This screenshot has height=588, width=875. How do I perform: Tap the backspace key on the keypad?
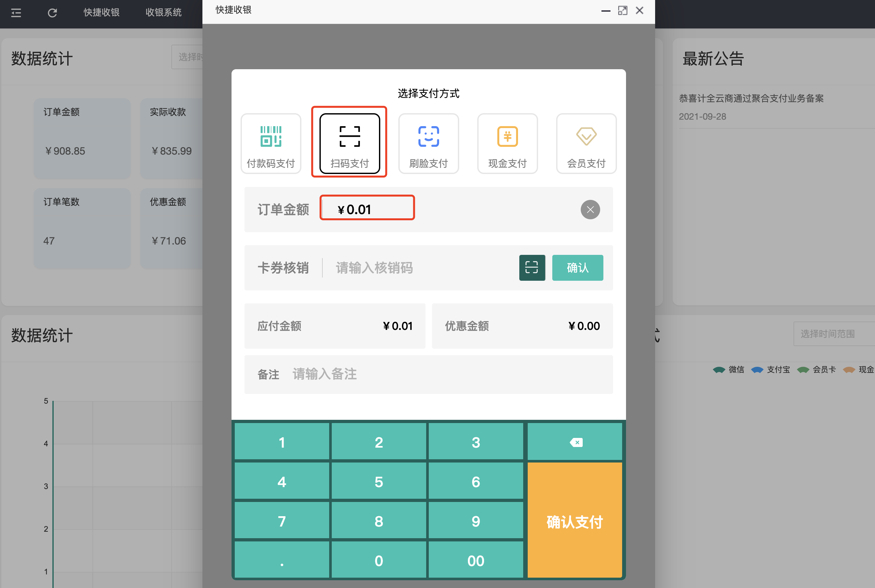(x=575, y=442)
